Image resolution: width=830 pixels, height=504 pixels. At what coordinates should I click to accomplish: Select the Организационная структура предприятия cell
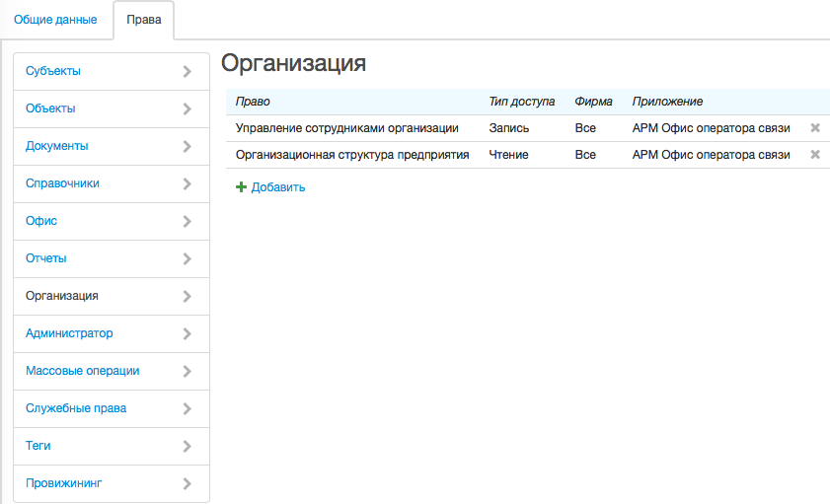(x=352, y=155)
